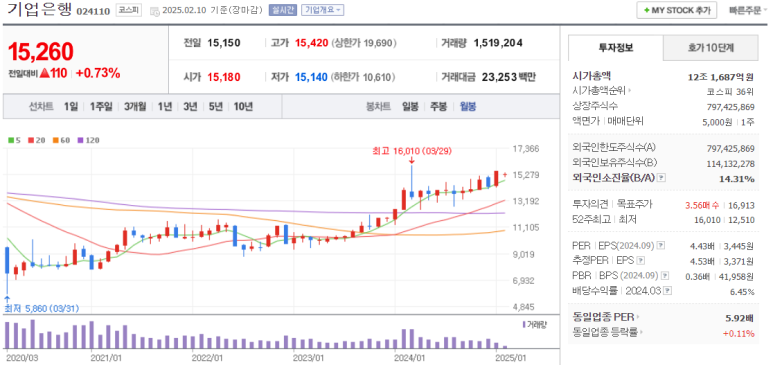Screen dimensions: 773x365
Task: Click the 최저 5,860 (03/31) chart marker
Action: (41, 309)
